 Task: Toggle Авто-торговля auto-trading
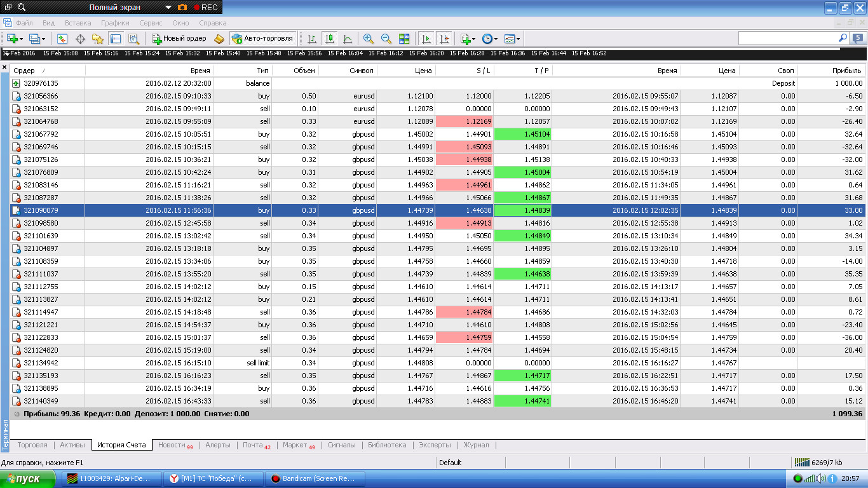pos(263,39)
